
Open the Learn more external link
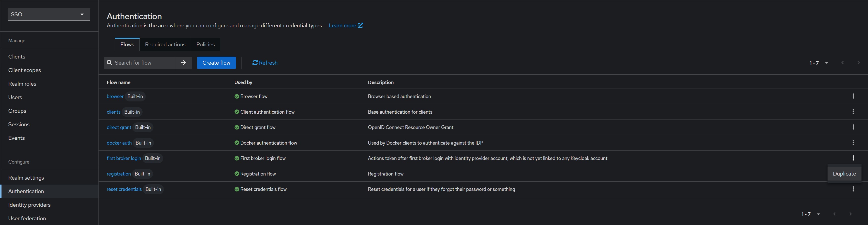pyautogui.click(x=345, y=26)
